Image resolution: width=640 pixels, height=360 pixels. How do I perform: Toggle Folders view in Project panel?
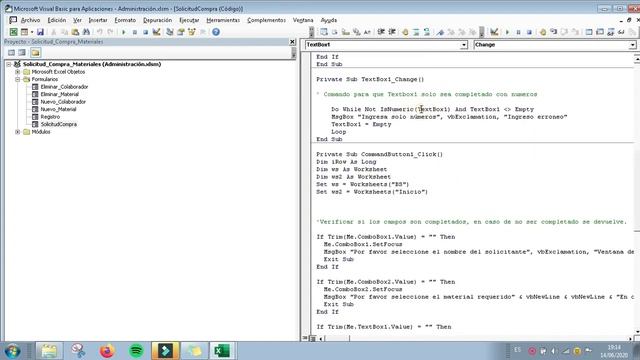(x=36, y=53)
